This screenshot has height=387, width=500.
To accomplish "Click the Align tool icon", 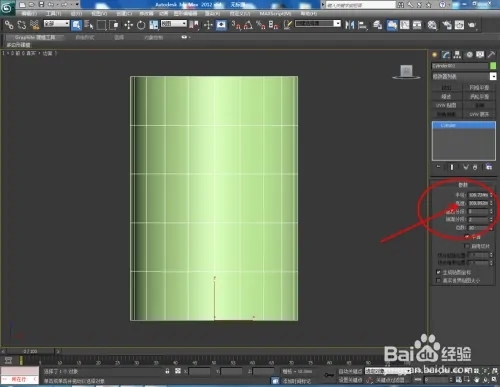I will (x=362, y=25).
